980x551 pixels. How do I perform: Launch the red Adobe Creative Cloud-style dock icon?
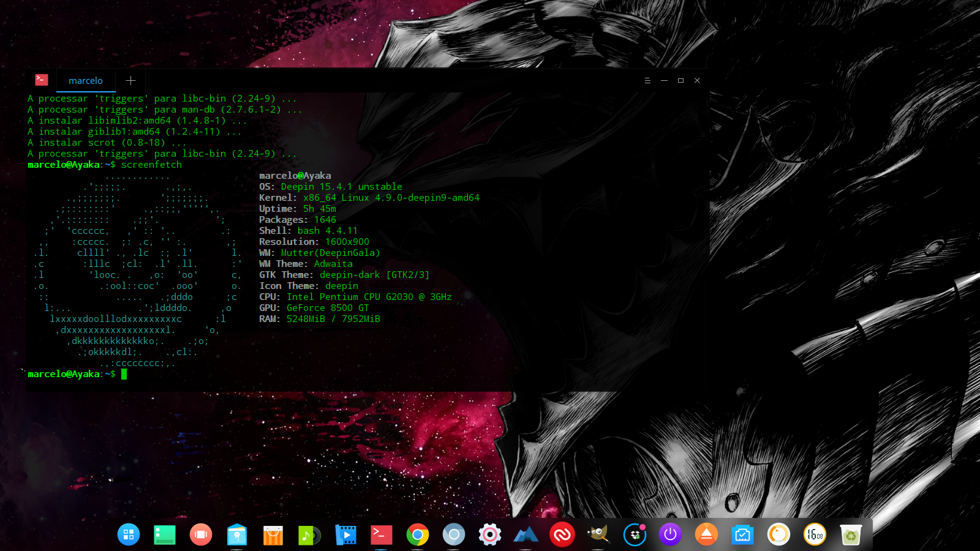pyautogui.click(x=562, y=534)
